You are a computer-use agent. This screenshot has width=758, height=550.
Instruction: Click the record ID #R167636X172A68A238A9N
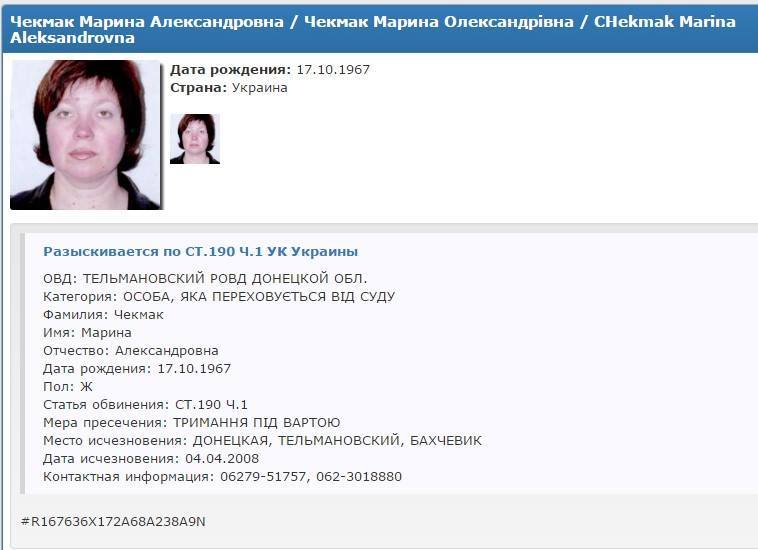(x=113, y=521)
